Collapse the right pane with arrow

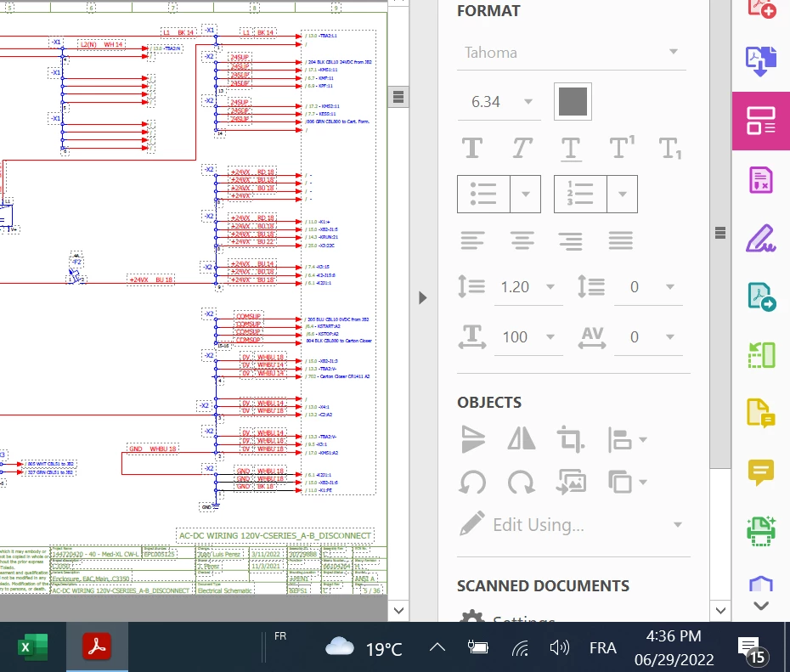point(423,297)
